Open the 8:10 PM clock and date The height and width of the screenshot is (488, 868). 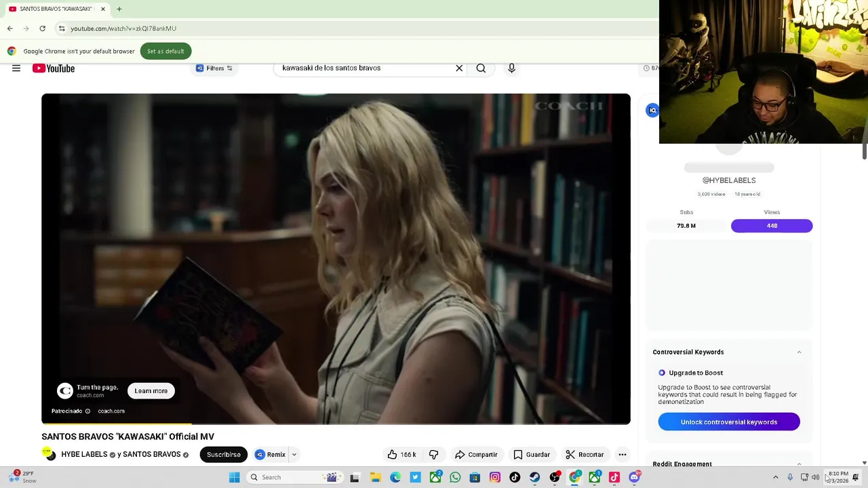838,477
